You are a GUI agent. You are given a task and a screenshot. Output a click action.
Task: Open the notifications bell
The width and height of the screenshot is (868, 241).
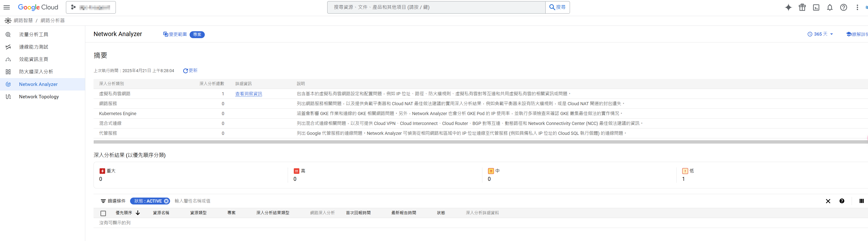[830, 7]
